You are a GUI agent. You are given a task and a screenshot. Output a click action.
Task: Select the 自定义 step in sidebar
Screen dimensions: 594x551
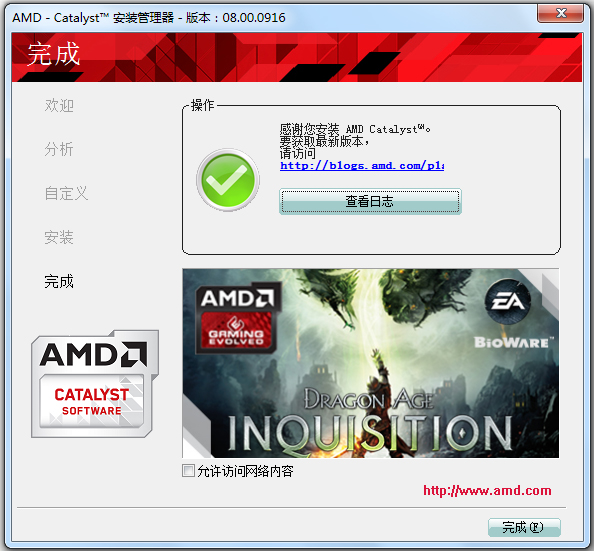click(x=66, y=193)
